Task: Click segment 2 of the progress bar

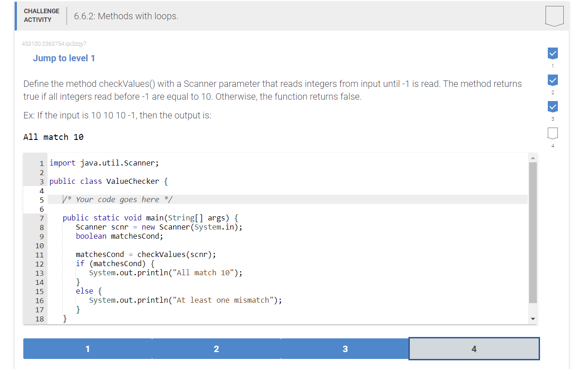Action: (216, 348)
